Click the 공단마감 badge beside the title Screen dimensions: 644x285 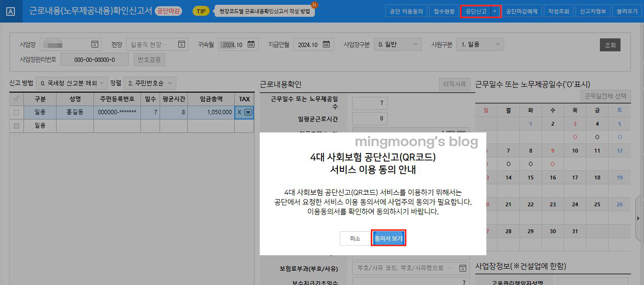(x=168, y=11)
